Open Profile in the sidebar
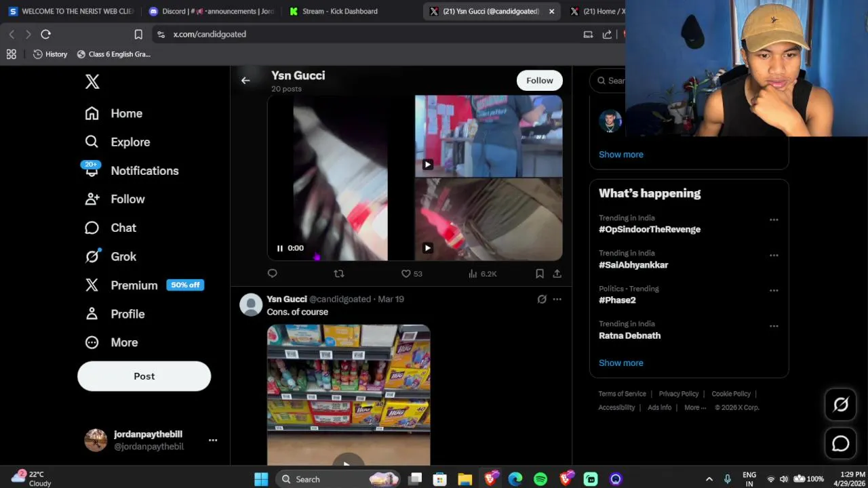Screen dimensions: 868x488 pyautogui.click(x=115, y=314)
